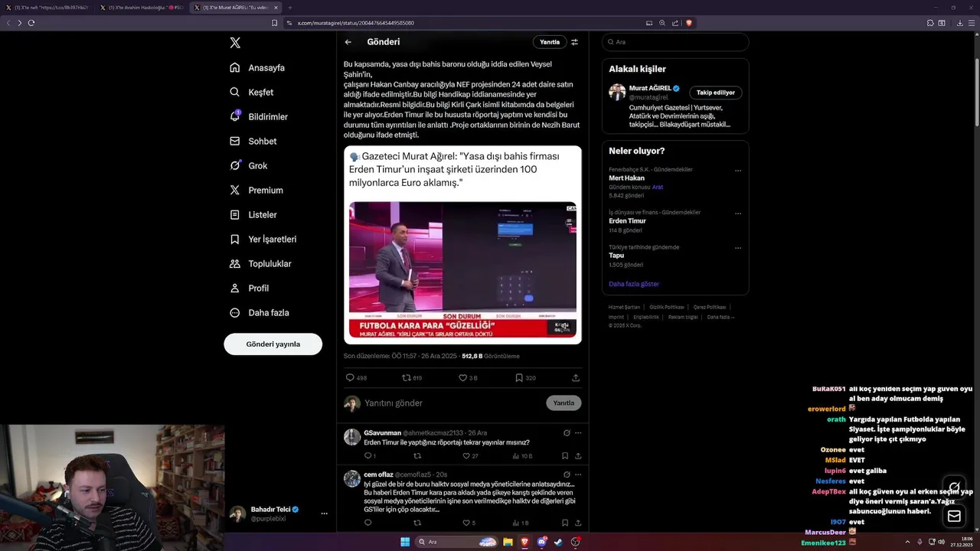Open the Erden Timur trending topic
This screenshot has height=551, width=980.
(x=627, y=221)
